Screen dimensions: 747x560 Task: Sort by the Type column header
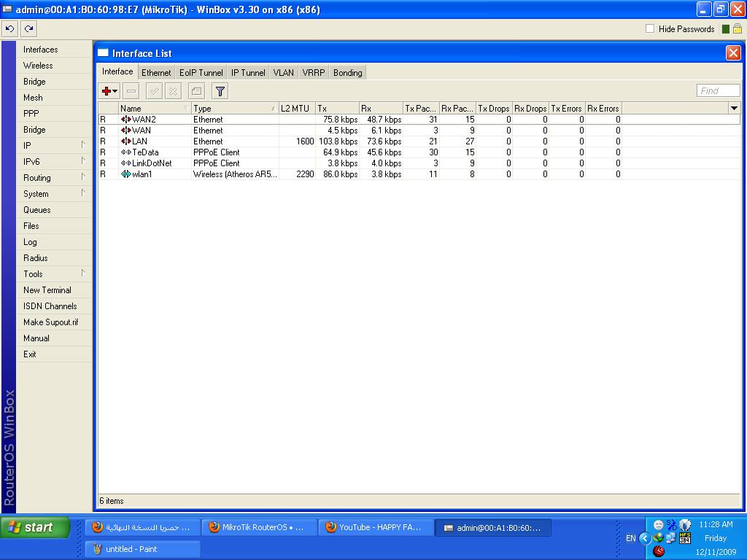tap(235, 109)
